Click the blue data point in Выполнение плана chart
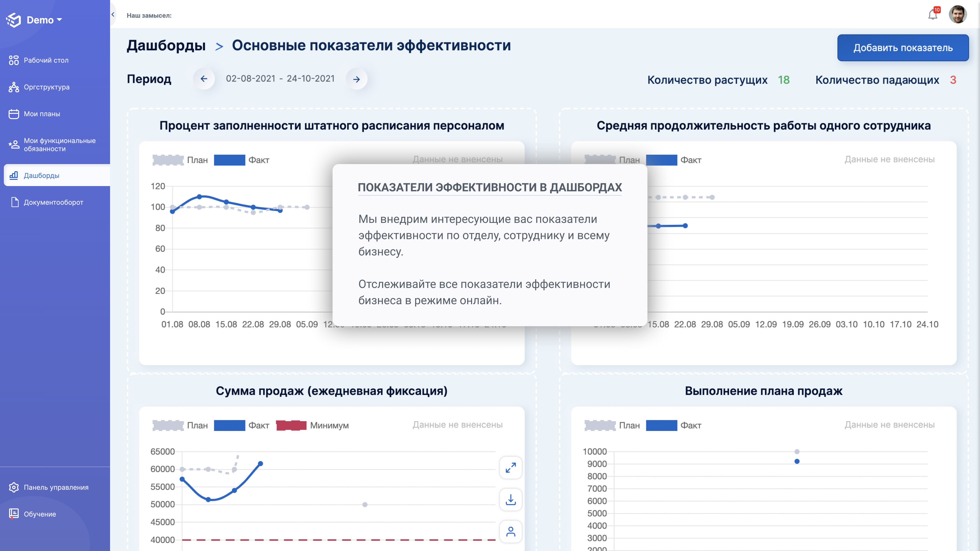Screen dimensions: 980x551 [x=797, y=461]
